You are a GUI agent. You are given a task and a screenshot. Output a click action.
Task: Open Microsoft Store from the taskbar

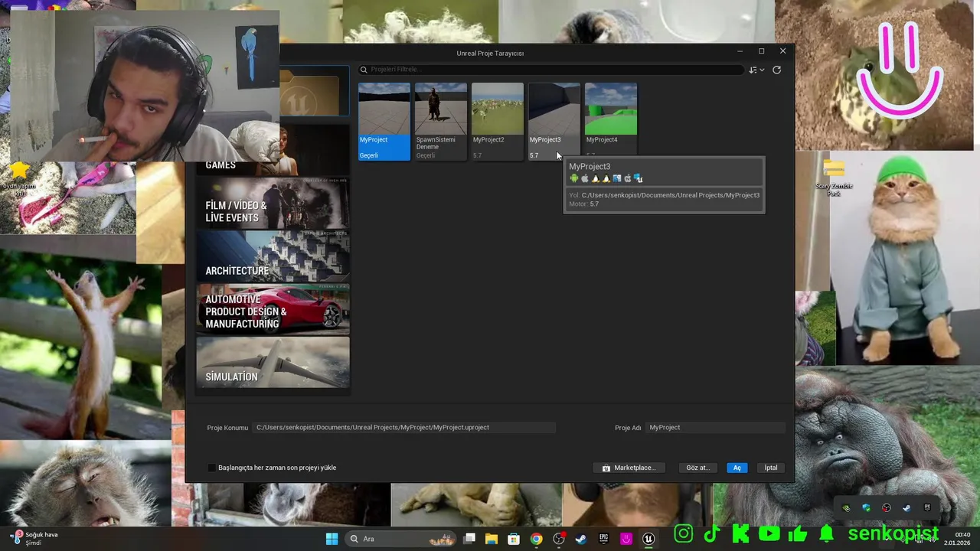pyautogui.click(x=514, y=539)
